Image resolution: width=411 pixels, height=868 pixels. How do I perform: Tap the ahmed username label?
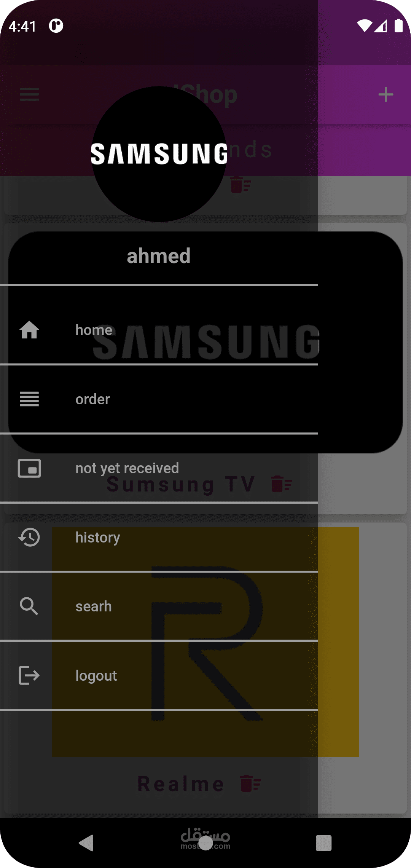[x=159, y=256]
